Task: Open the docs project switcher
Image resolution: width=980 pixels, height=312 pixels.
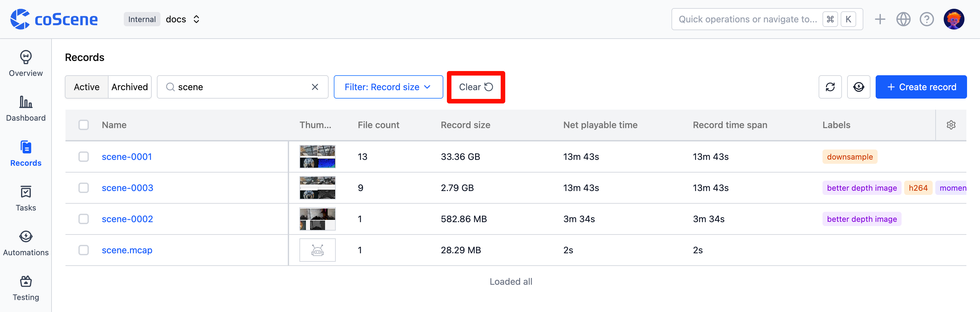Action: coord(183,19)
